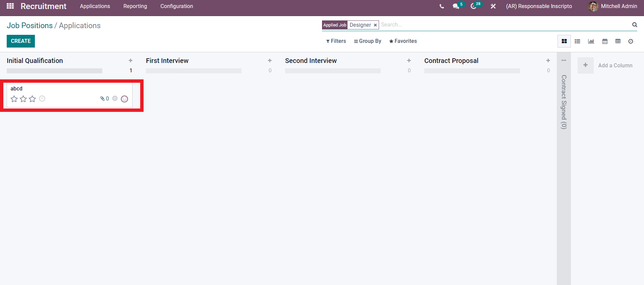Screen dimensions: 644x285
Task: Open the conversations message icon
Action: (x=456, y=6)
